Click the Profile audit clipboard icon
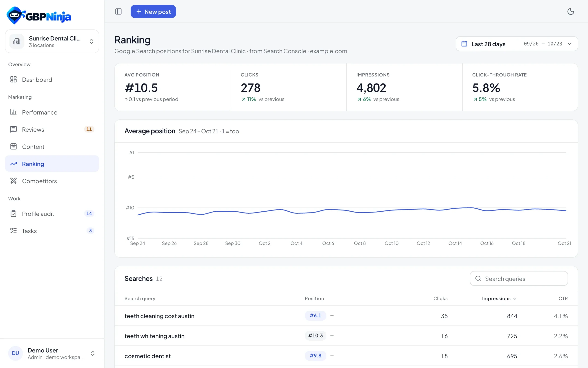588x368 pixels. pos(13,214)
